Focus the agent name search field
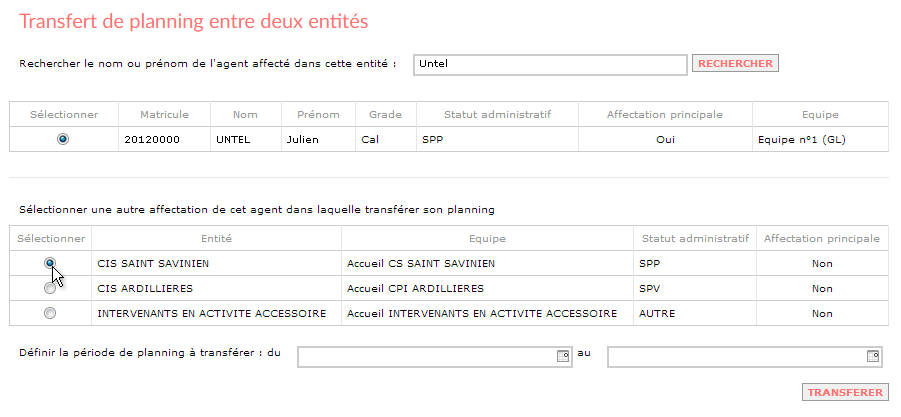The image size is (901, 417). coord(550,64)
